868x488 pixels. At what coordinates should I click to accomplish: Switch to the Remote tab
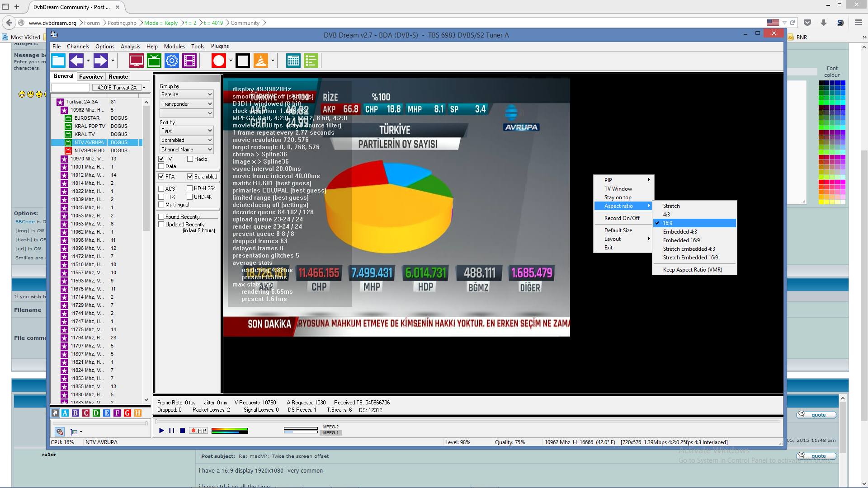(118, 77)
